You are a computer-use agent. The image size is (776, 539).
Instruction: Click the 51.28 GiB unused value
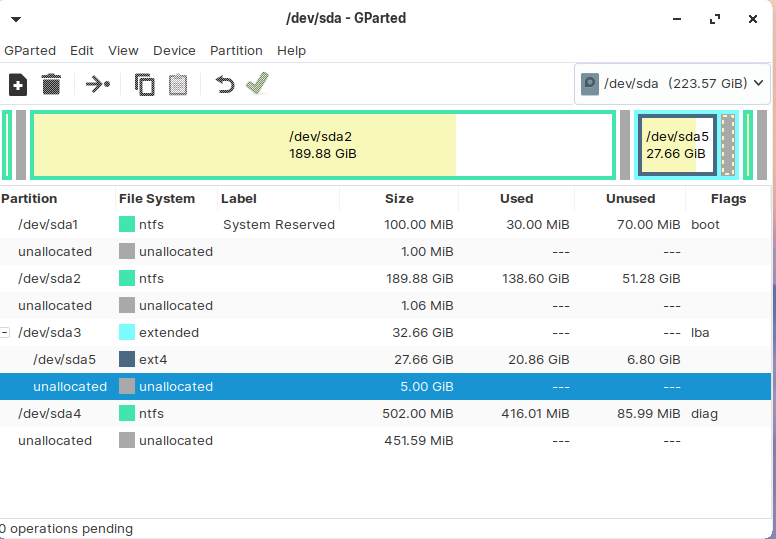(651, 279)
